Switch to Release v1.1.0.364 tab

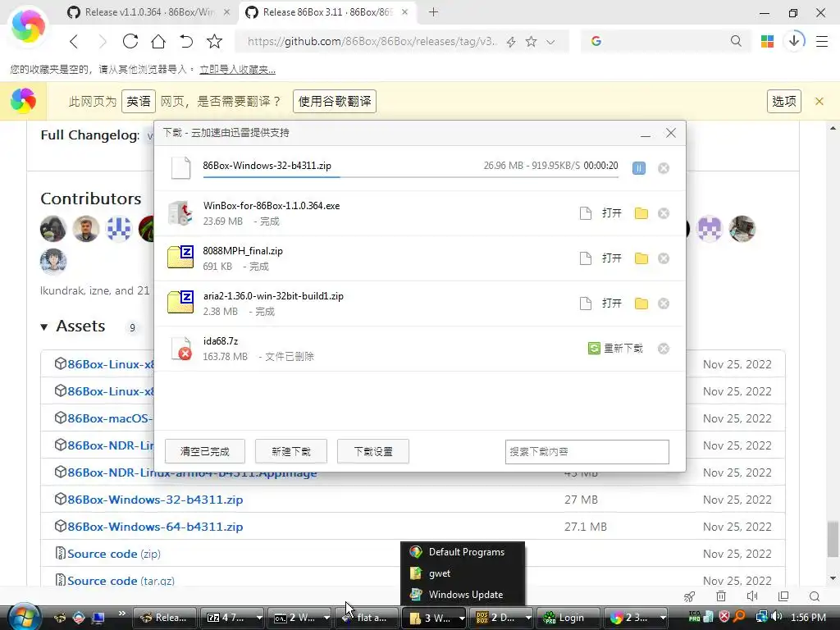pos(149,11)
